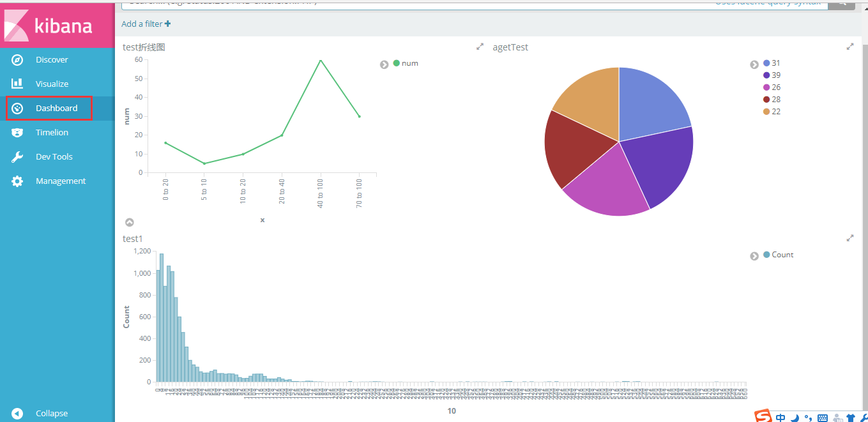The width and height of the screenshot is (868, 422).
Task: Expand the agetTest panel to fullscreen
Action: 850,47
